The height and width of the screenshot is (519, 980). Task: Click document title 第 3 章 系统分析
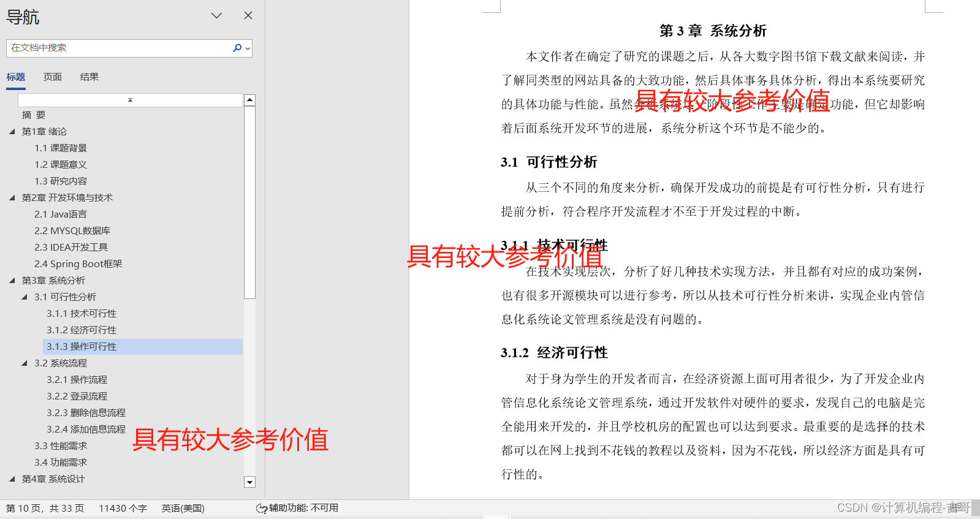coord(713,31)
